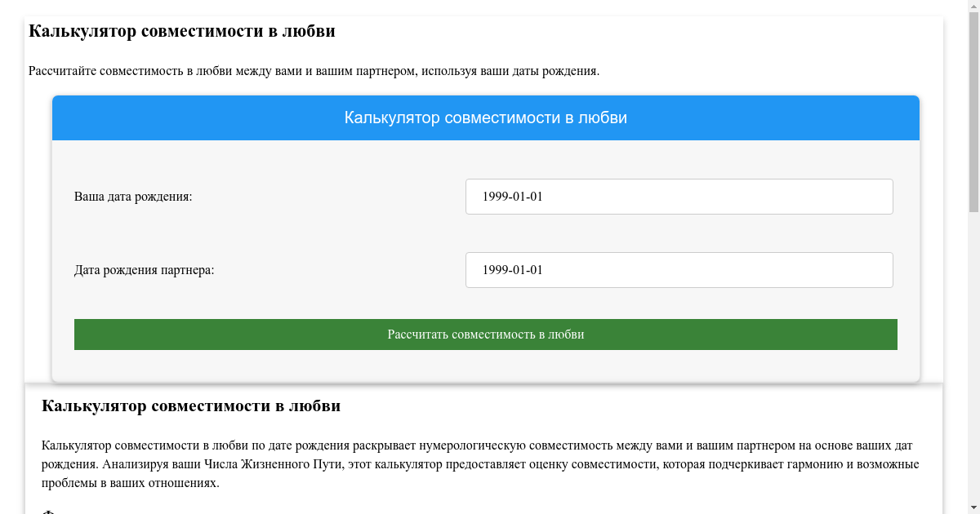The height and width of the screenshot is (514, 980).
Task: Click the lower section heading above the description
Action: coord(191,406)
